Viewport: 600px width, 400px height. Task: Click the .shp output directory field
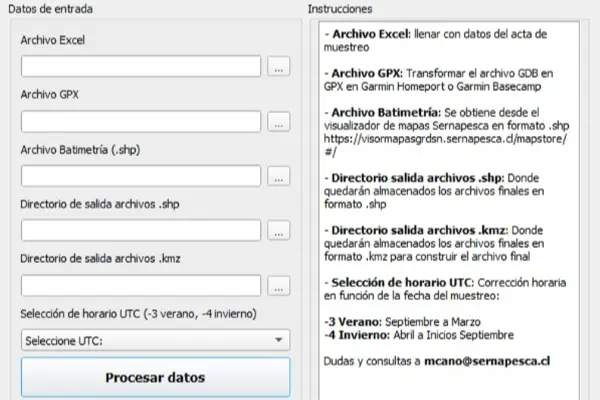click(141, 231)
